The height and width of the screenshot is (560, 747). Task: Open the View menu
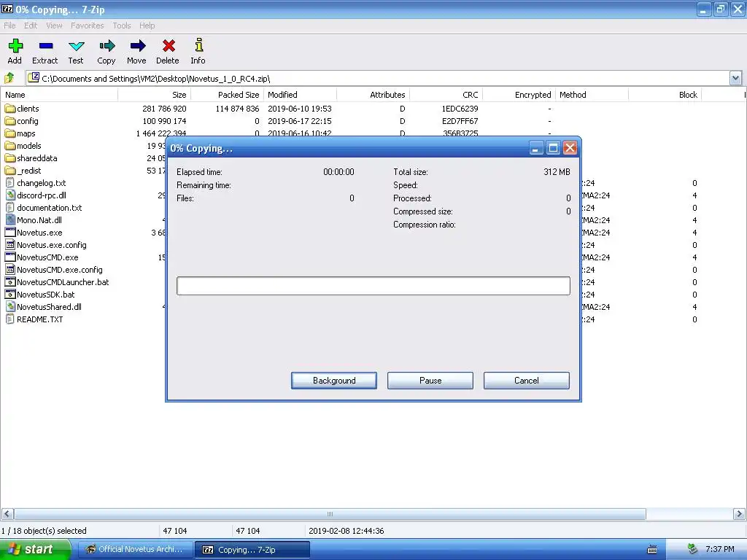pyautogui.click(x=54, y=26)
